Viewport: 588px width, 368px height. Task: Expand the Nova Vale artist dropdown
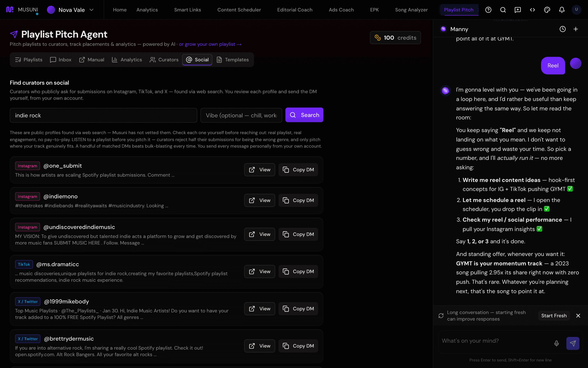[92, 10]
